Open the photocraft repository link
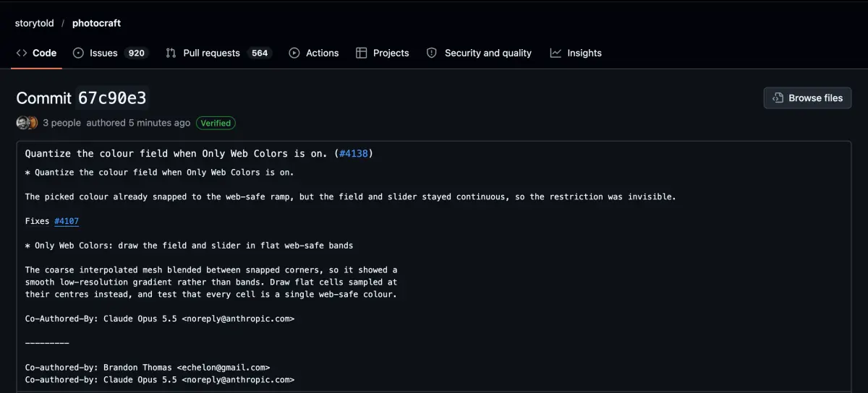Image resolution: width=868 pixels, height=393 pixels. [x=96, y=23]
